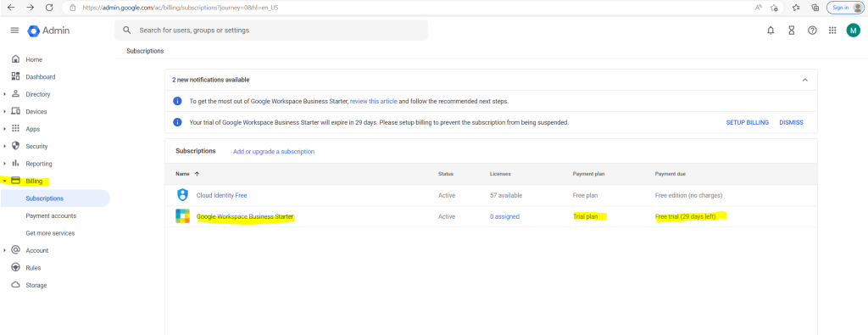
Task: Expand the Account section arrow
Action: point(4,250)
